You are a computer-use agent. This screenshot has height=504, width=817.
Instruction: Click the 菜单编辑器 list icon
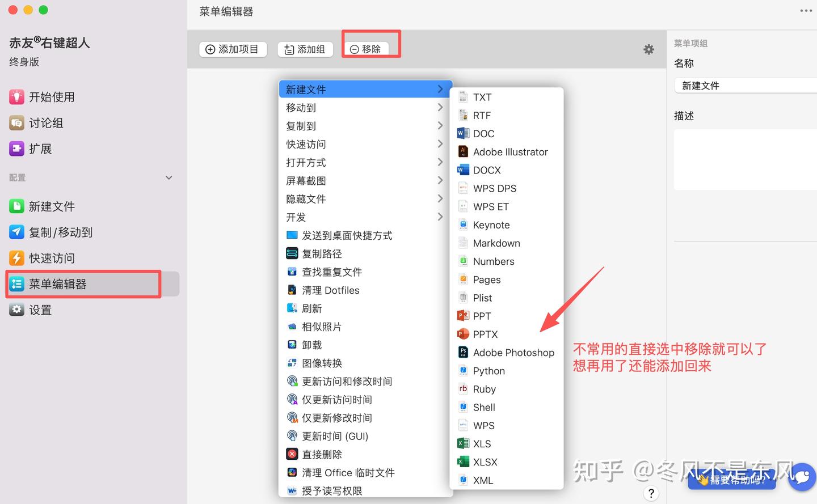pos(16,284)
